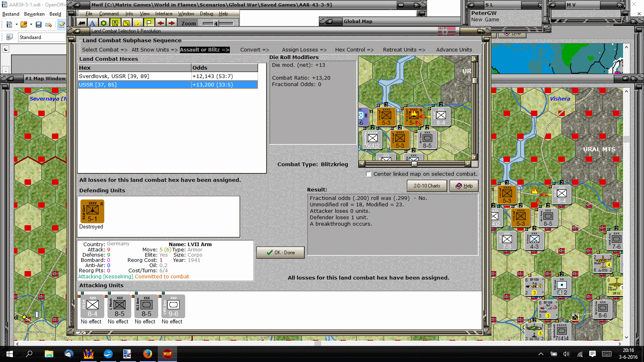Open the Interface menu in Mwif
The width and height of the screenshot is (644, 362).
(x=164, y=14)
